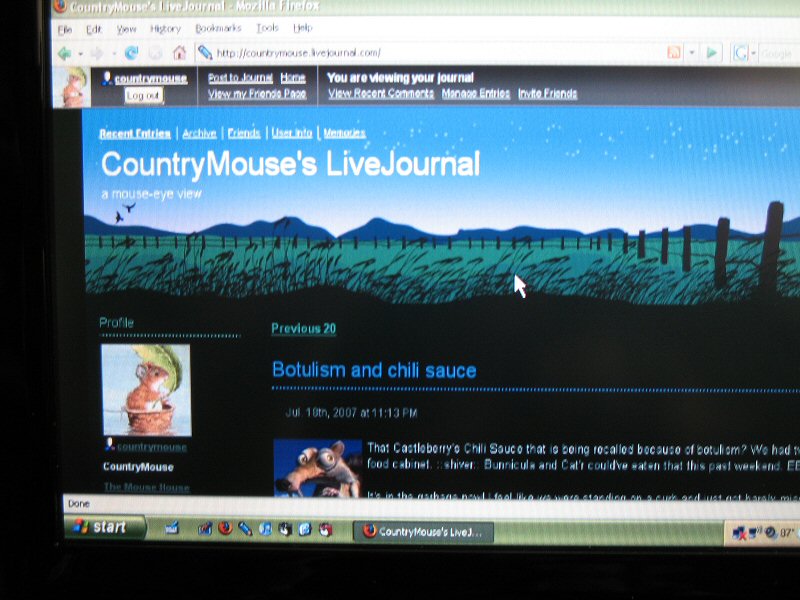Reload the page with the blue refresh icon
This screenshot has width=800, height=600.
coord(132,53)
